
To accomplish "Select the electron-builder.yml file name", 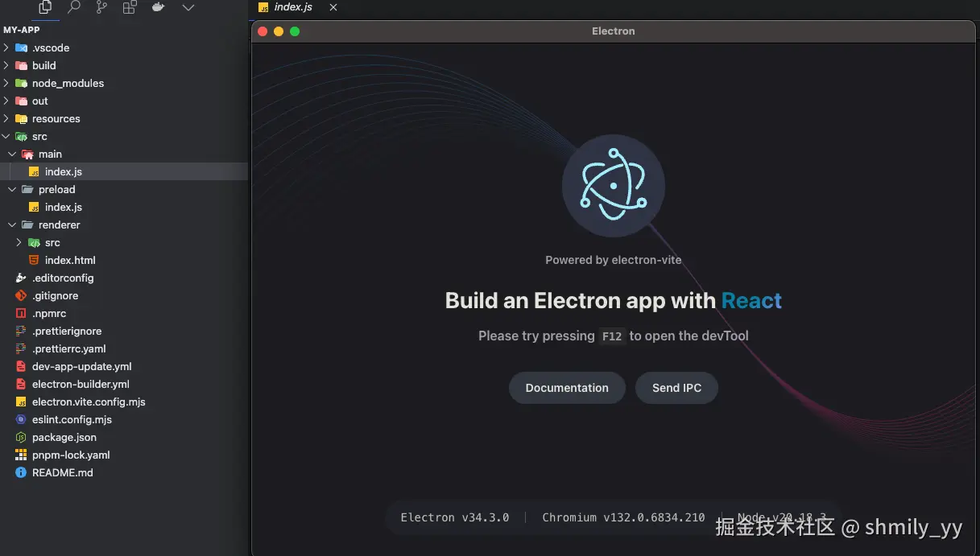I will click(81, 384).
